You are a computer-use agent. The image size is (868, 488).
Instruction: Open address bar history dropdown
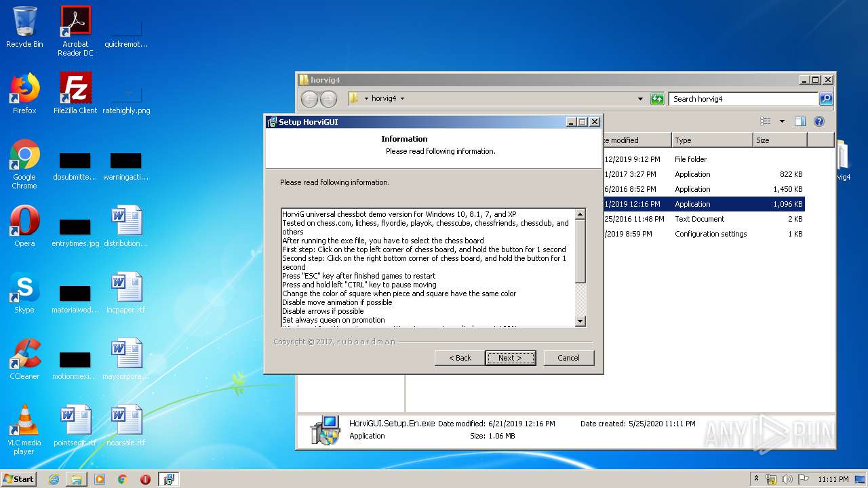pos(640,99)
